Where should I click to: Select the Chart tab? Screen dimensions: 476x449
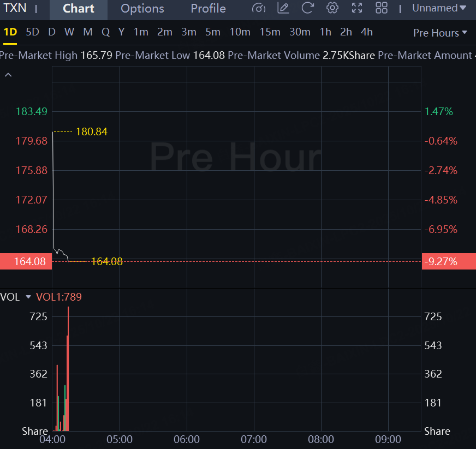pyautogui.click(x=79, y=9)
